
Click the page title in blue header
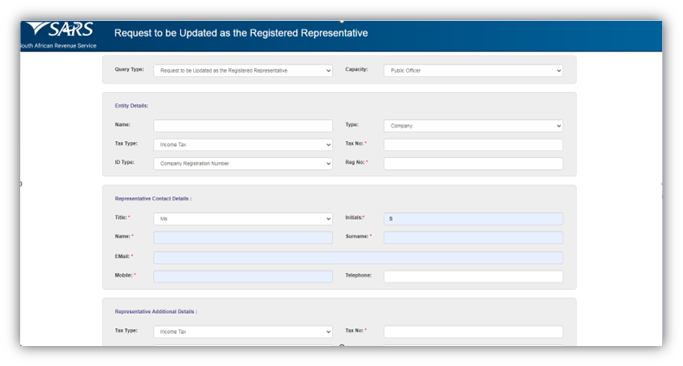tap(241, 33)
